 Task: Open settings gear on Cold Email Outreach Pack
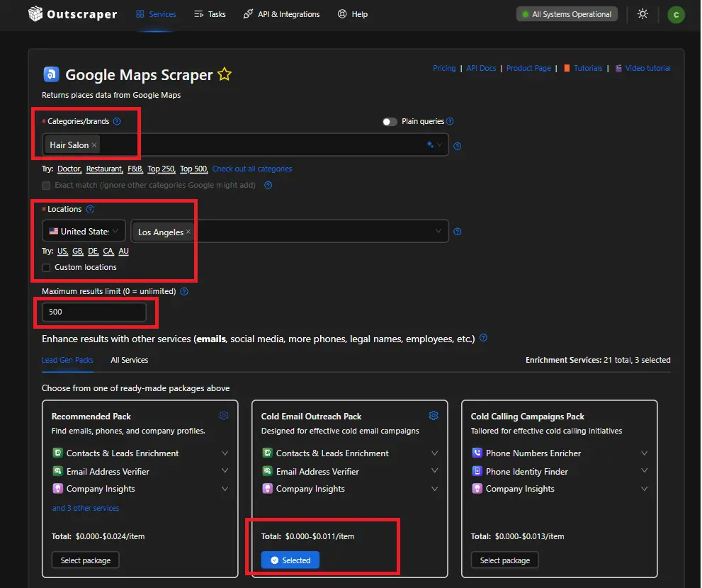(x=434, y=416)
